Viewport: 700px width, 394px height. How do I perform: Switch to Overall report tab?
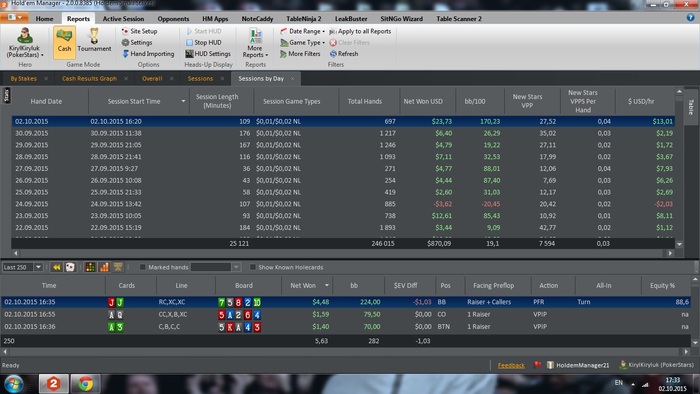coord(152,79)
